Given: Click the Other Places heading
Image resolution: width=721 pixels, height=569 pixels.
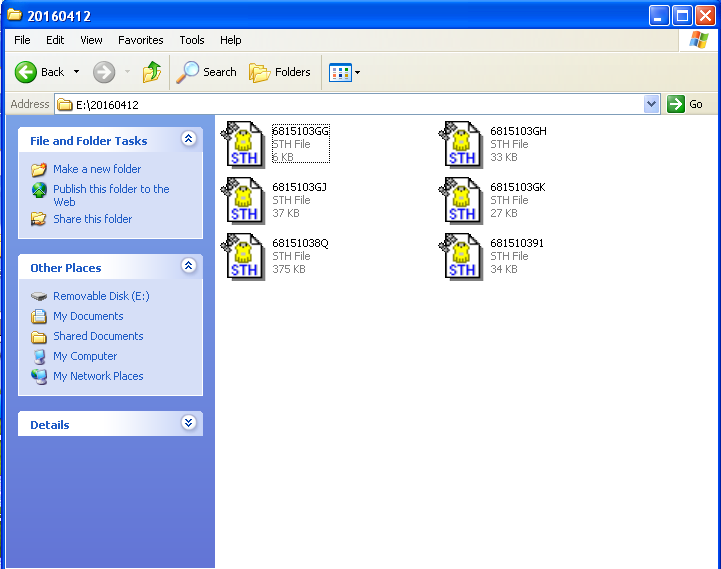Looking at the screenshot, I should click(x=66, y=268).
